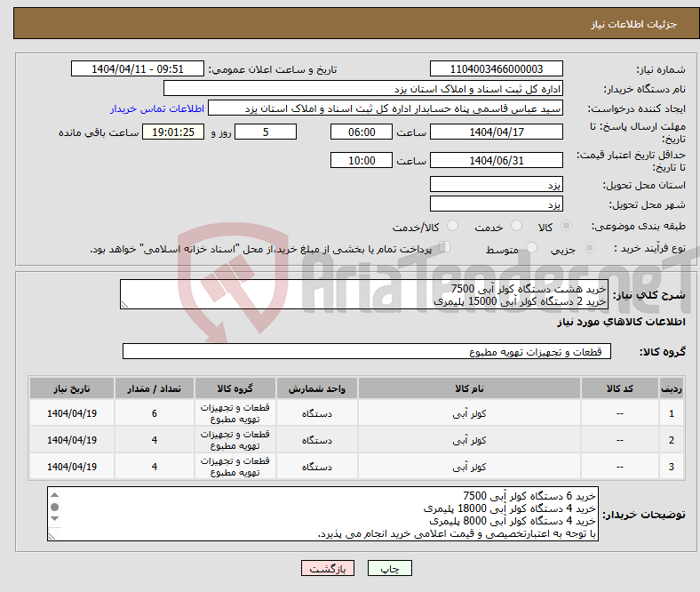Select the کالا/خدمت radio button
700x592 pixels.
[x=452, y=226]
